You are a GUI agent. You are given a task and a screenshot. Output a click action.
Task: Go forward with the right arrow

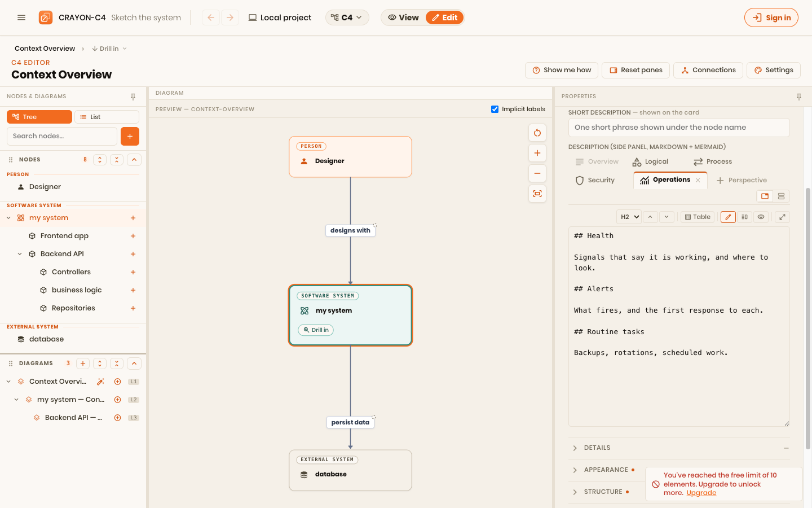pos(230,17)
